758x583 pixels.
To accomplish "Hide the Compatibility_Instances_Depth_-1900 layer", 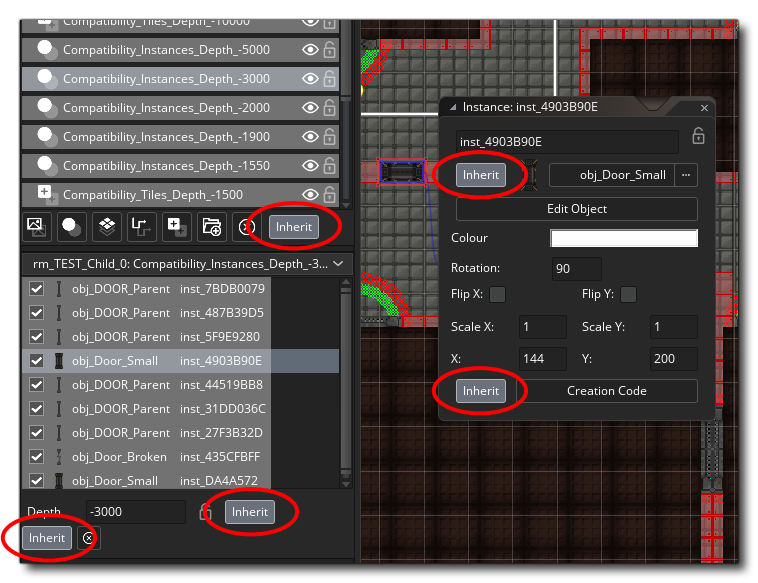I will point(310,137).
